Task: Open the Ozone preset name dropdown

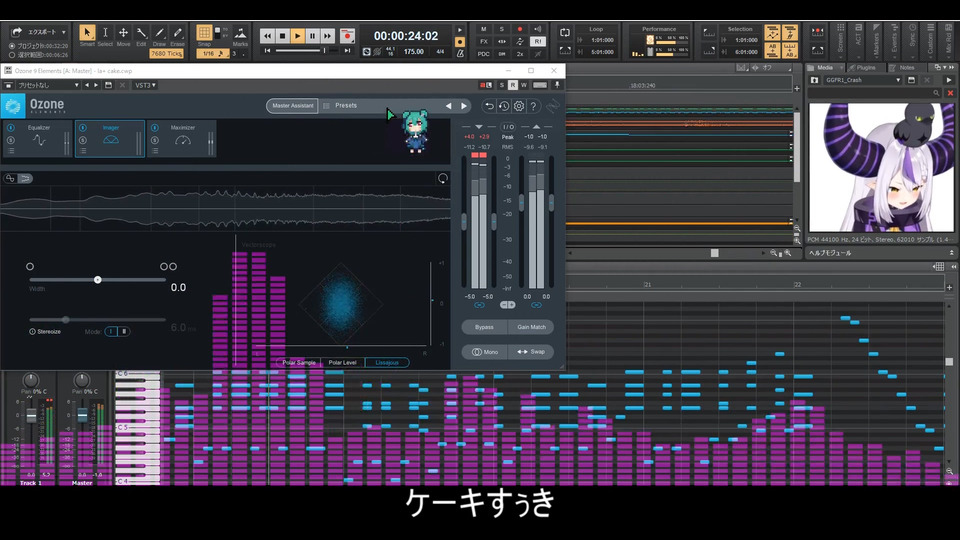Action: pos(48,85)
